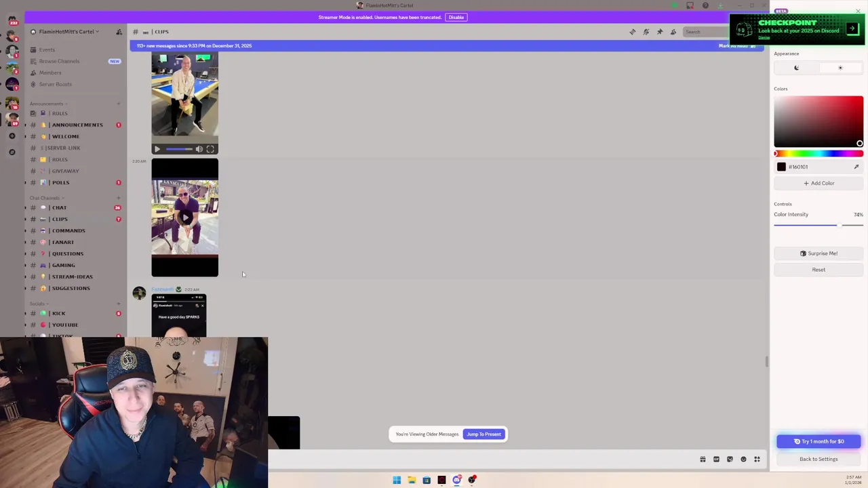Open the sticker picker icon
Viewport: 868px width, 488px height.
click(x=730, y=460)
